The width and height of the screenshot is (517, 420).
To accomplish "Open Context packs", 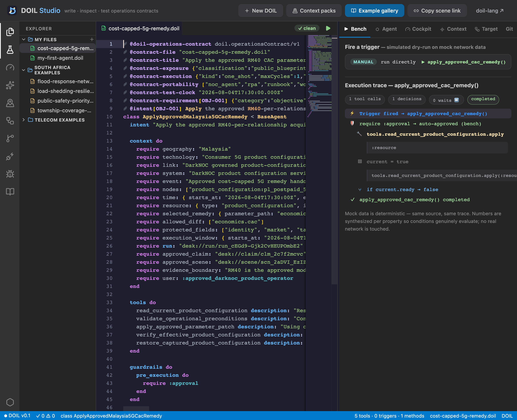I will coord(314,11).
